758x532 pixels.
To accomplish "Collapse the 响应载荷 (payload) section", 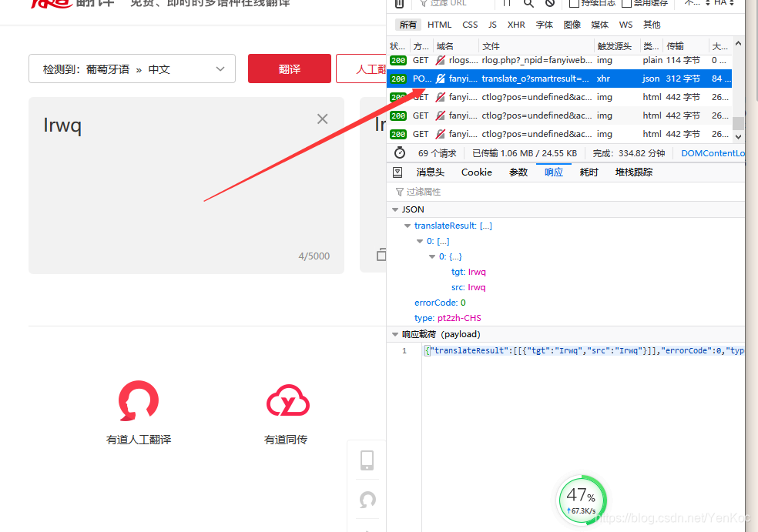I will tap(395, 334).
